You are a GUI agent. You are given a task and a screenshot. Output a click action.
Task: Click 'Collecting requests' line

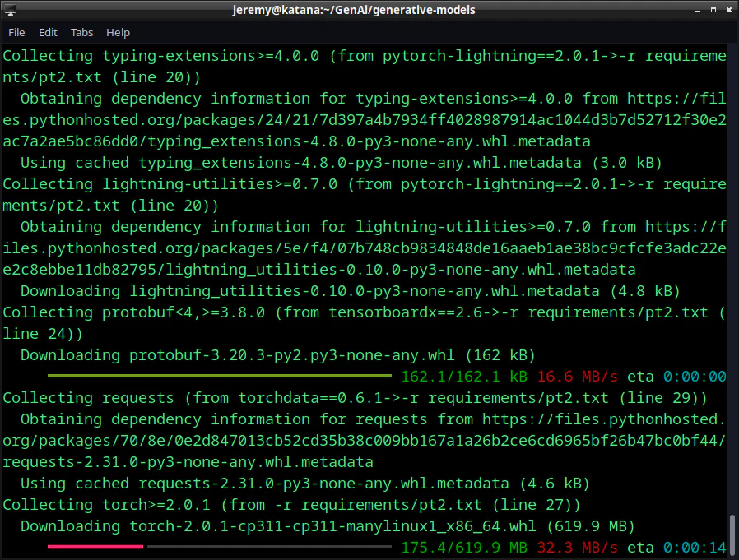[x=355, y=398]
